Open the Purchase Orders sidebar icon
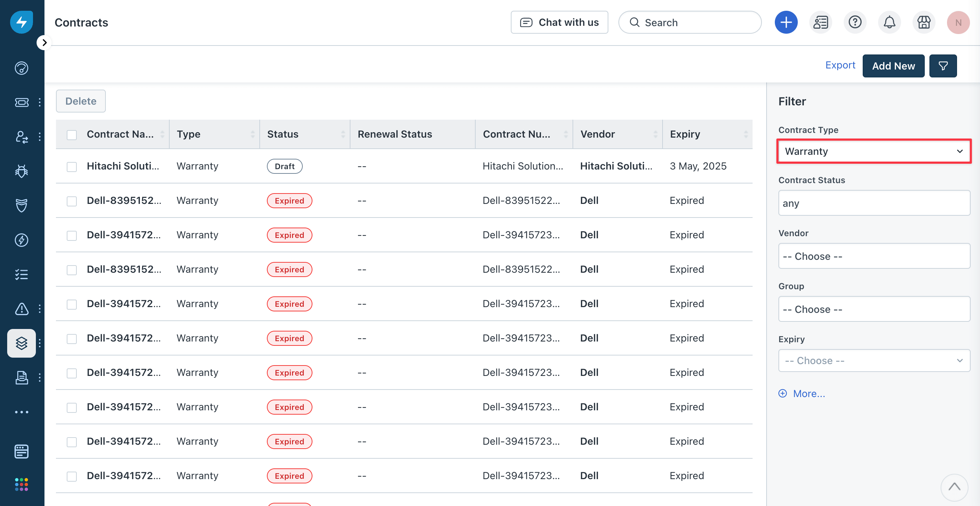This screenshot has width=980, height=506. pyautogui.click(x=21, y=377)
